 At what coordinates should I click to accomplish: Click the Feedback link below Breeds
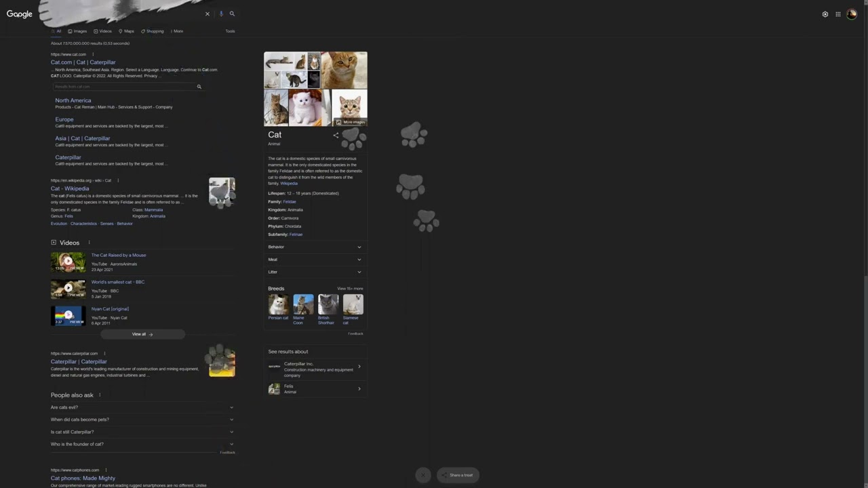click(356, 333)
